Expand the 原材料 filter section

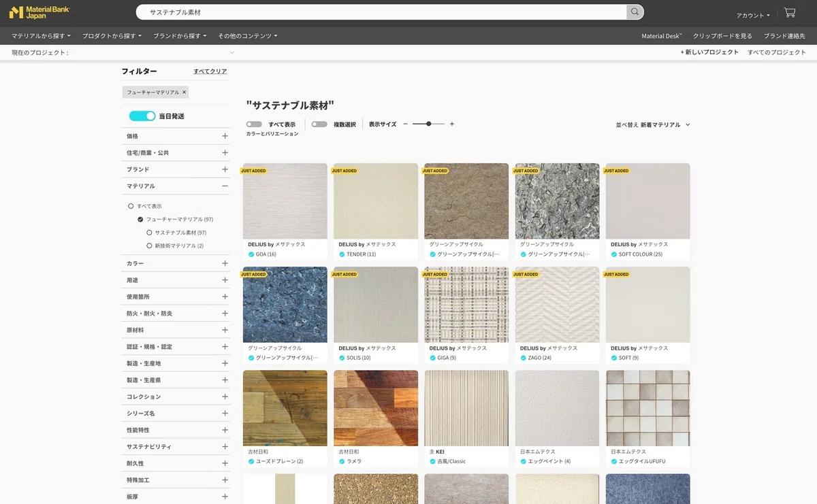pos(176,330)
